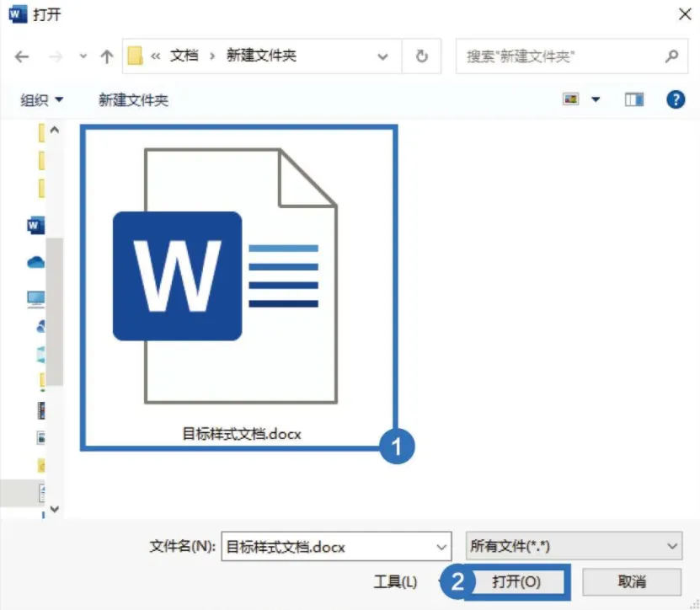Open the 组织 menu
This screenshot has width=700, height=610.
click(41, 99)
